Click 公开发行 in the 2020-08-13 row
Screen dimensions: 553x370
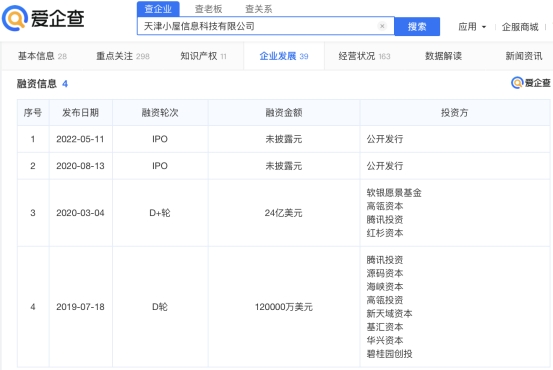385,166
